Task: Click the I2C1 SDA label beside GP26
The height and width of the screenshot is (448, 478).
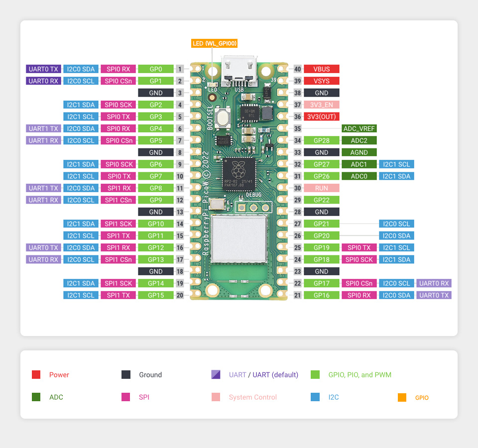Action: pos(396,176)
